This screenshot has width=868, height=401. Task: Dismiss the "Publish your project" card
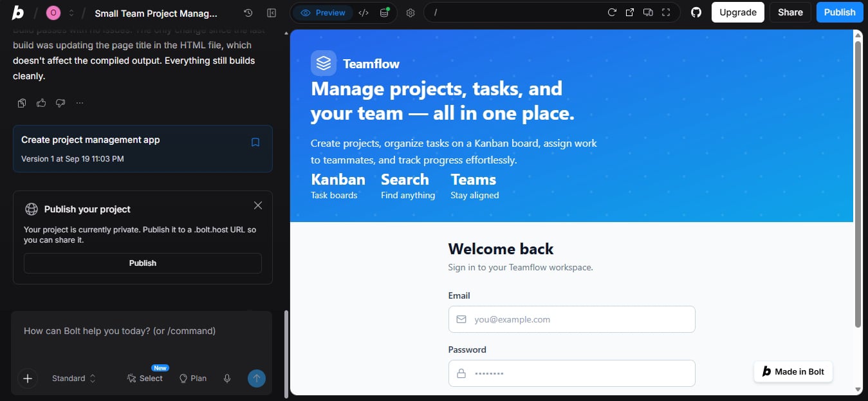pos(258,205)
